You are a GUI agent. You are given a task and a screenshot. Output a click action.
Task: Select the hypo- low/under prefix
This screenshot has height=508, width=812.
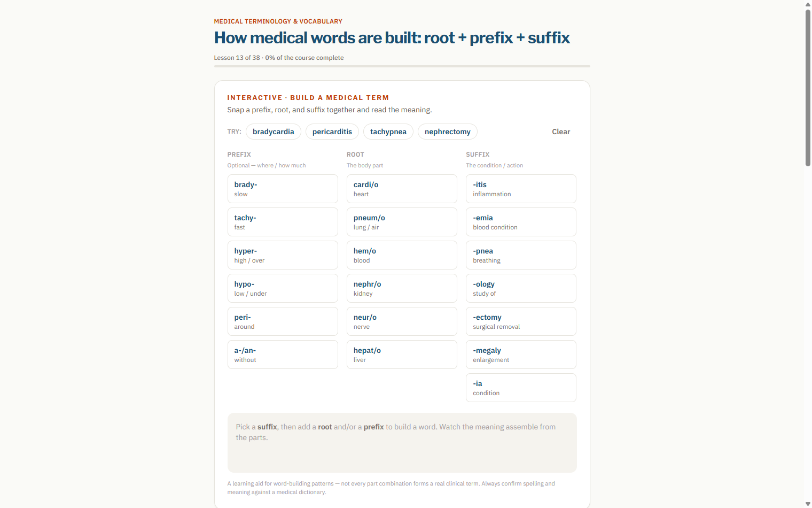click(x=283, y=288)
